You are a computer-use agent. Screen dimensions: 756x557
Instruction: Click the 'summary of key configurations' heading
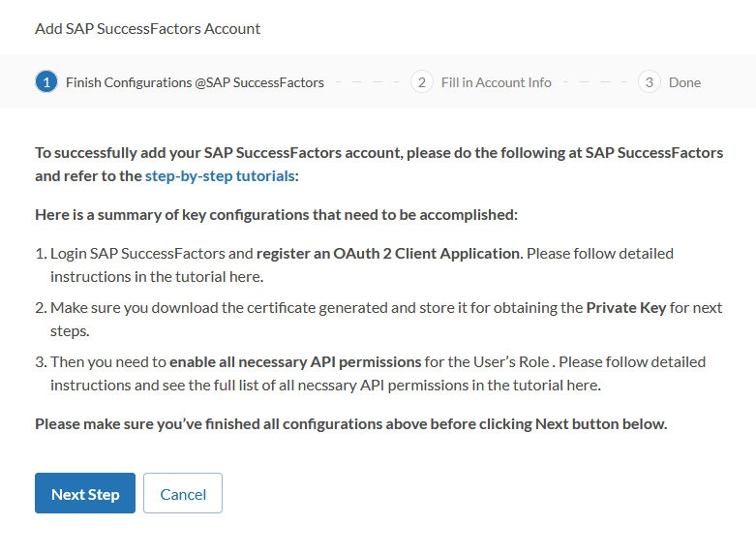(276, 214)
